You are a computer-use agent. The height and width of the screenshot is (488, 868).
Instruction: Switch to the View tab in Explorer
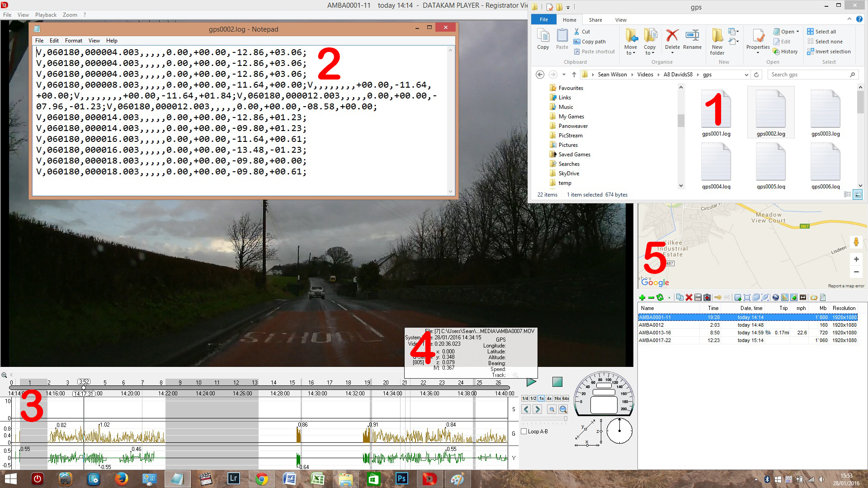pyautogui.click(x=621, y=20)
